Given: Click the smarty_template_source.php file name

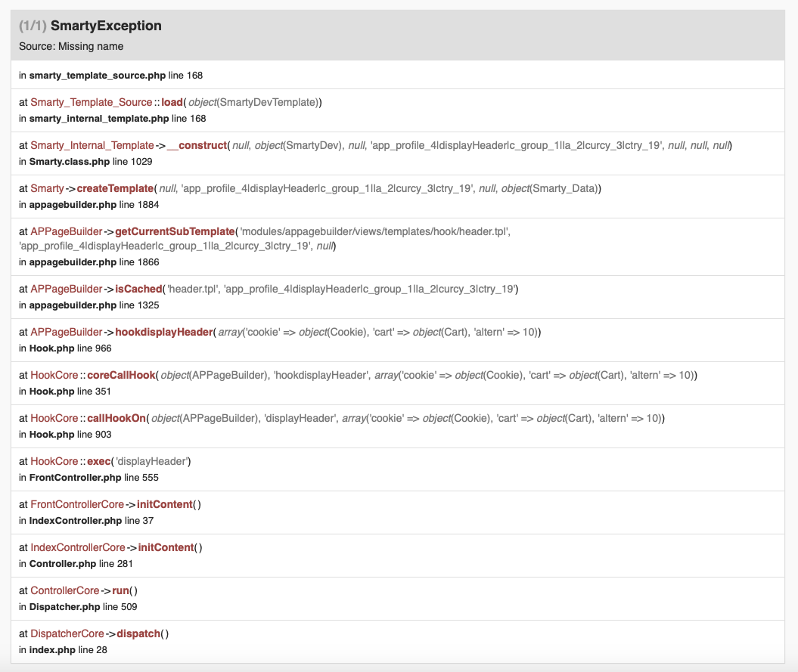Looking at the screenshot, I should 98,76.
